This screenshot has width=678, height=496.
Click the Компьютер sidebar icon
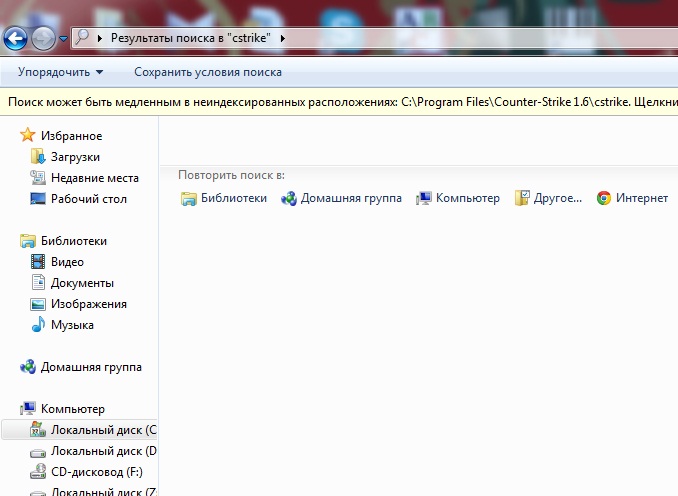click(28, 408)
